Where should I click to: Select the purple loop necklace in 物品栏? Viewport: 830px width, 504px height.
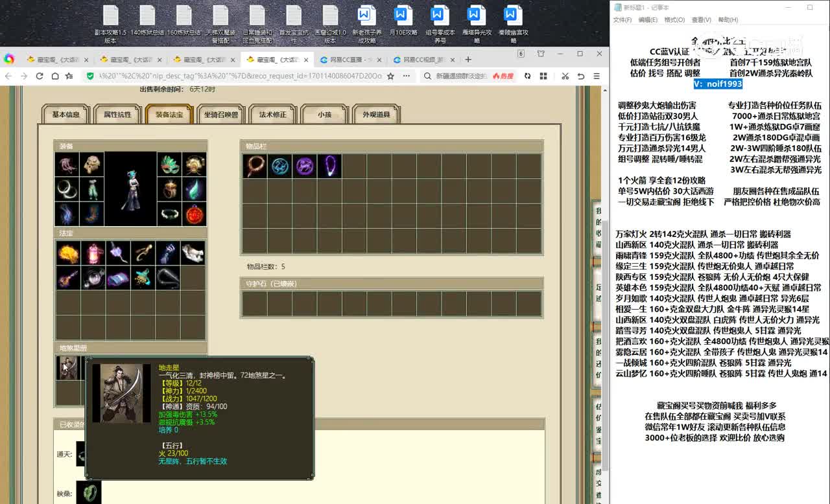[x=329, y=166]
